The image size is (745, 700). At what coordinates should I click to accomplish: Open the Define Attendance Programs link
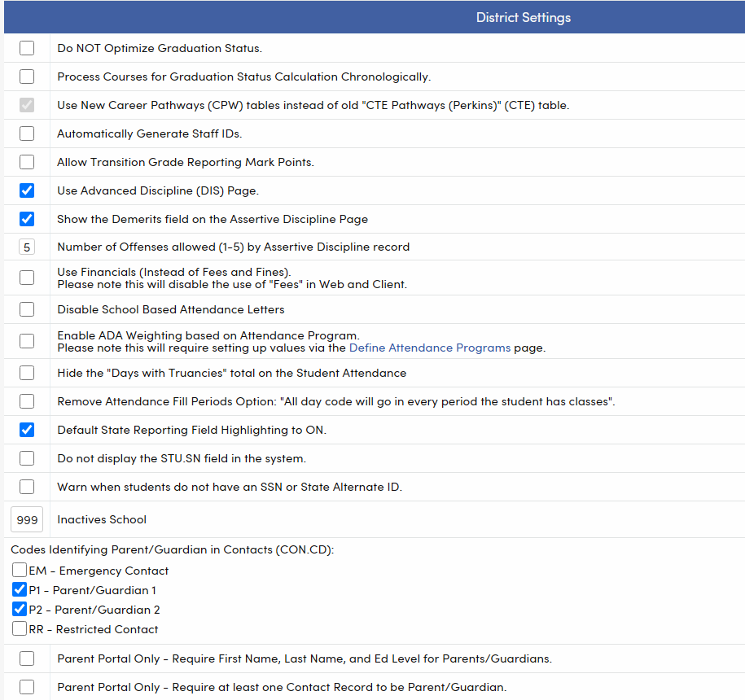[x=430, y=348]
